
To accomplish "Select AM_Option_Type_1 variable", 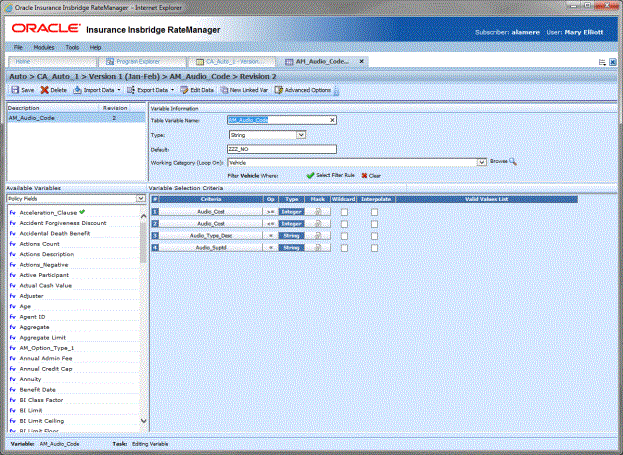I will pos(47,348).
